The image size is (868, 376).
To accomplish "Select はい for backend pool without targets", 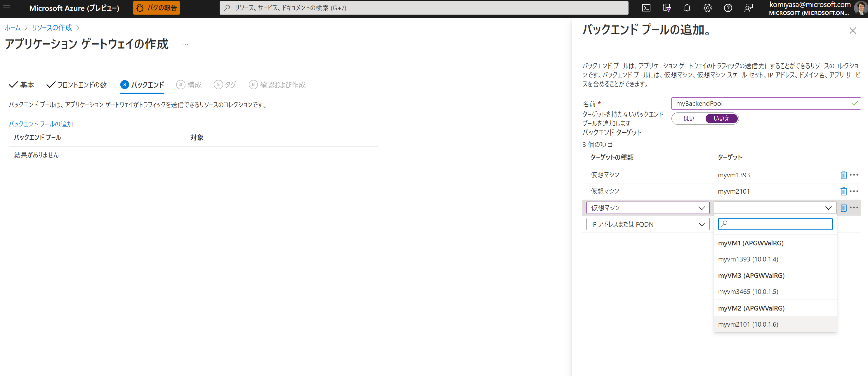I will pyautogui.click(x=688, y=119).
